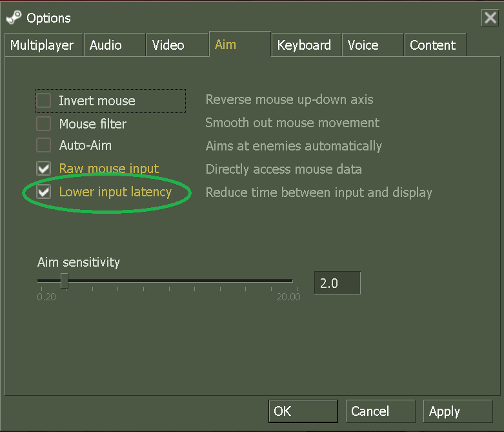Enable the Invert mouse checkbox
This screenshot has height=432, width=504.
pyautogui.click(x=44, y=101)
